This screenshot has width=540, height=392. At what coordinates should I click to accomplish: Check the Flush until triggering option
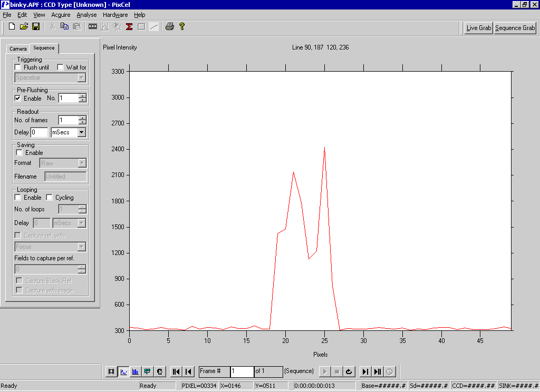[x=18, y=67]
